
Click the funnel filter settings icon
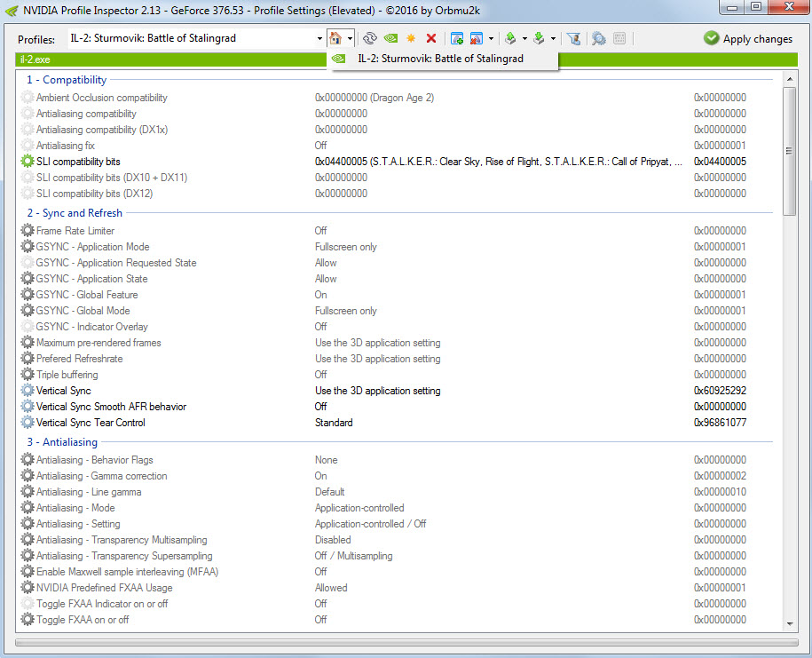point(573,38)
